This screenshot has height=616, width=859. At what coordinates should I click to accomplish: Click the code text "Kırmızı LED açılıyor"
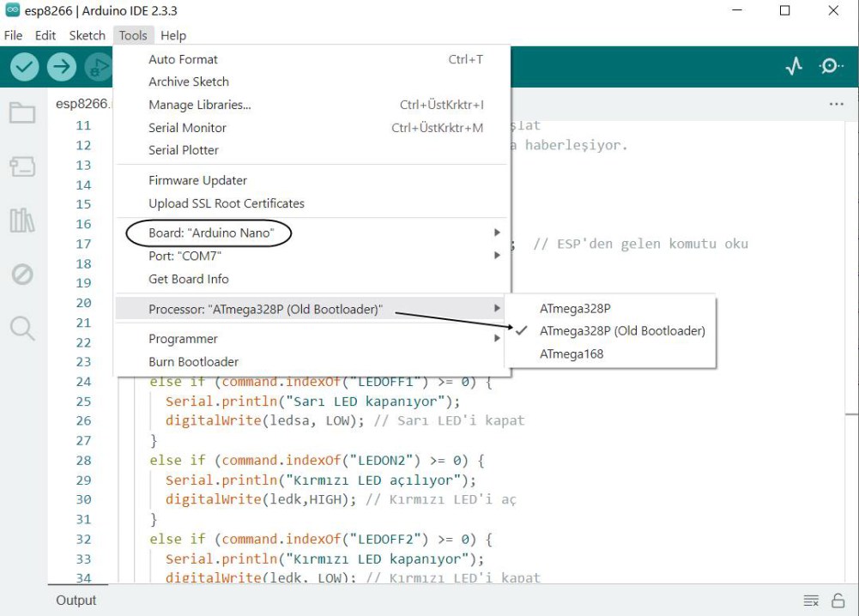[x=374, y=480]
